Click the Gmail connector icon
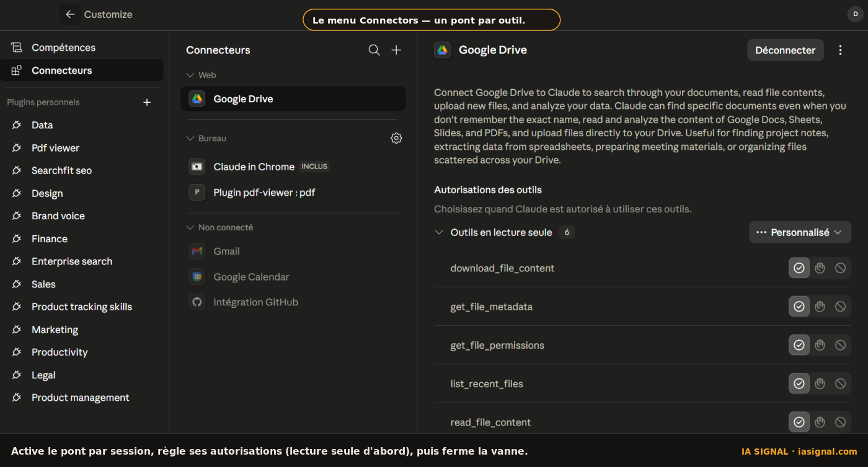Image resolution: width=868 pixels, height=467 pixels. (197, 251)
